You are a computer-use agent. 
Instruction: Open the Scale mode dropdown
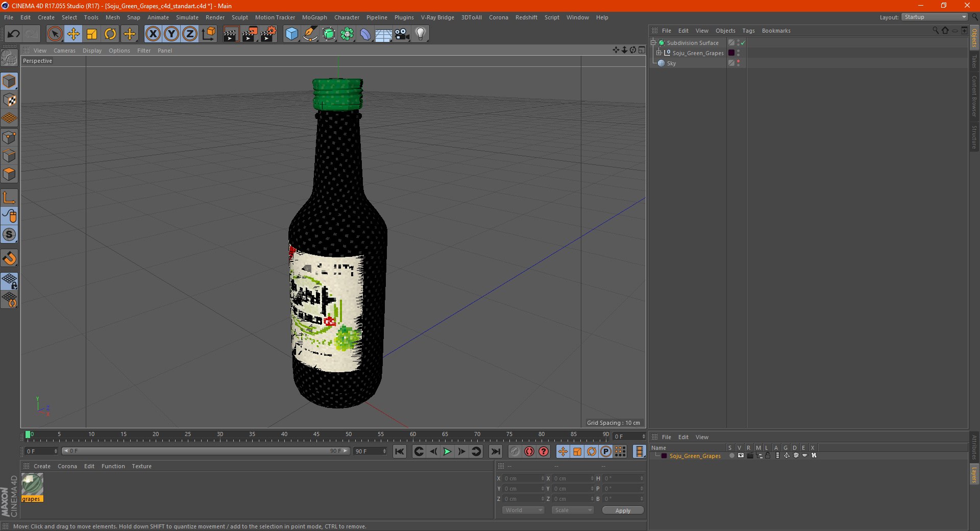(572, 510)
